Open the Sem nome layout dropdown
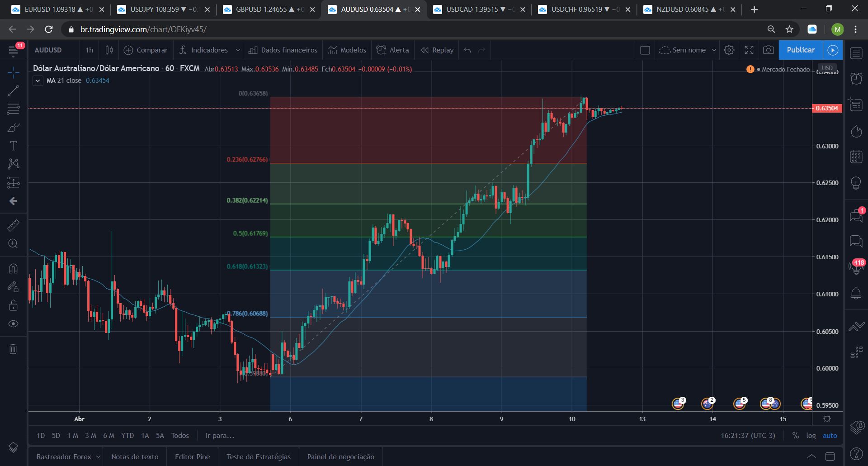 coord(714,50)
